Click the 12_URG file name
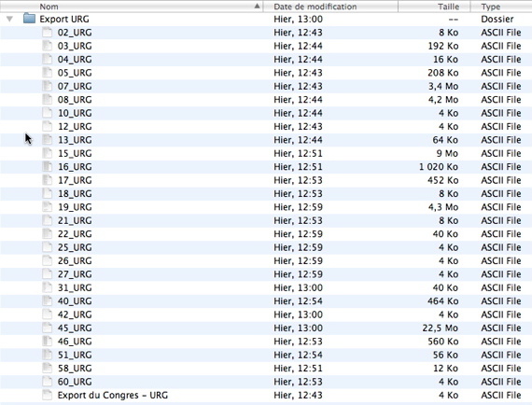This screenshot has height=405, width=532. tap(75, 127)
